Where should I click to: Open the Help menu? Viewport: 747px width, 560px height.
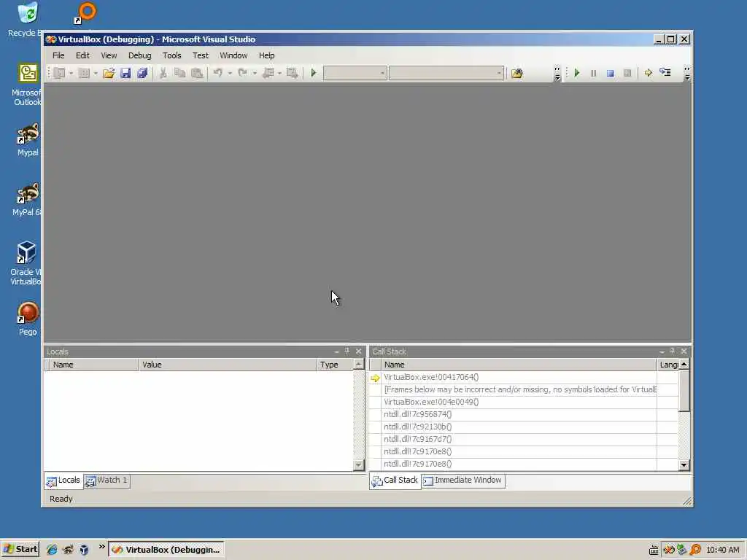click(266, 55)
